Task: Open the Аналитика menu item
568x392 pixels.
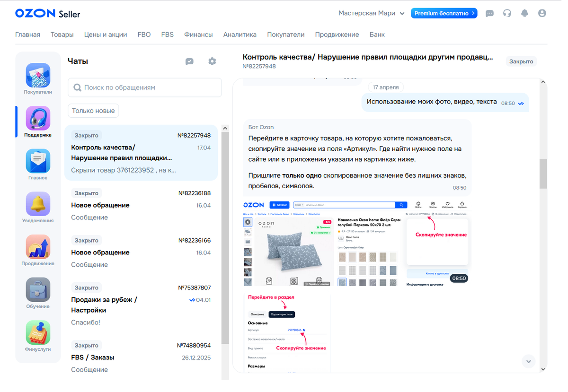Action: tap(240, 35)
